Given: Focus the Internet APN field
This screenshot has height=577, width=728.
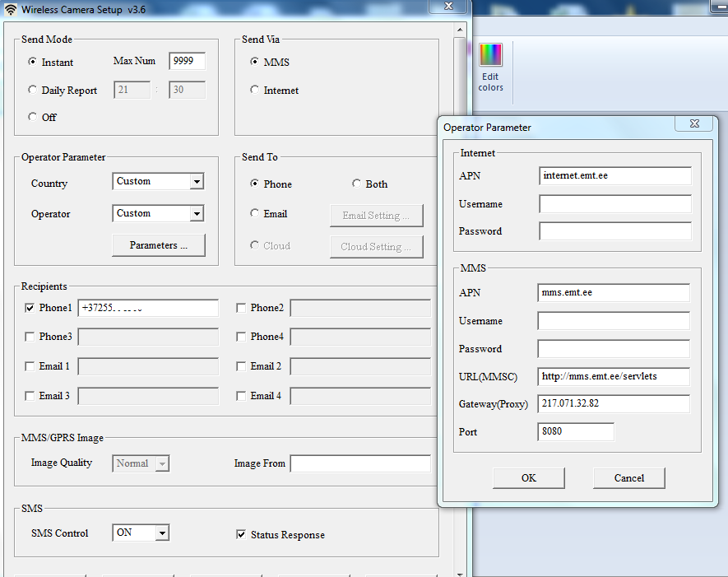Looking at the screenshot, I should [x=615, y=175].
